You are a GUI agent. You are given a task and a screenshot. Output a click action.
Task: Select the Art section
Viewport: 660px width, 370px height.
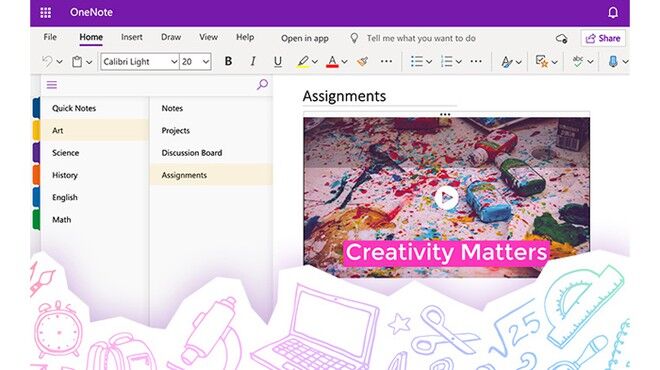click(x=95, y=130)
